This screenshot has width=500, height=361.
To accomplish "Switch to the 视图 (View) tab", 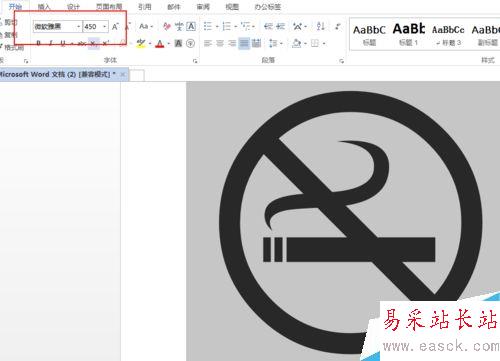I will coord(232,6).
